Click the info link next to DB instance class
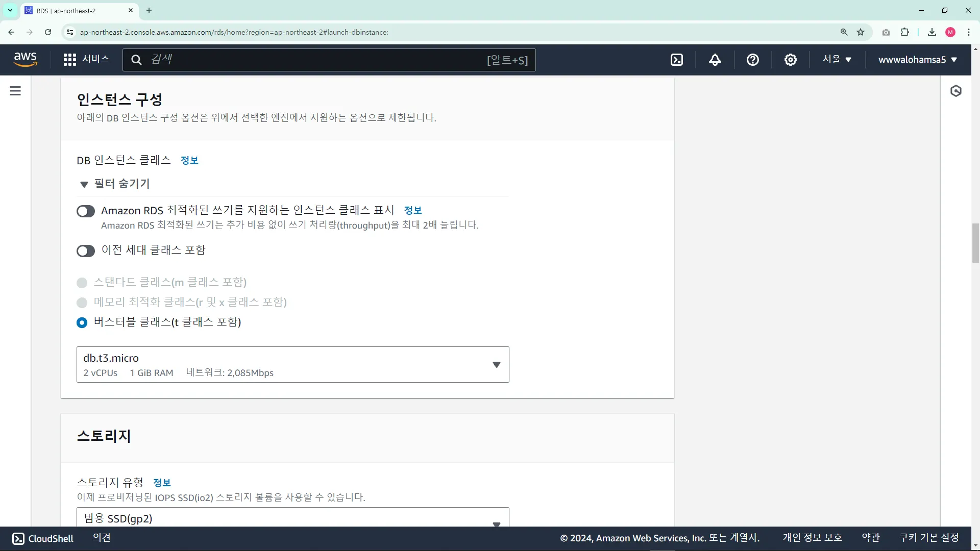 coord(189,161)
